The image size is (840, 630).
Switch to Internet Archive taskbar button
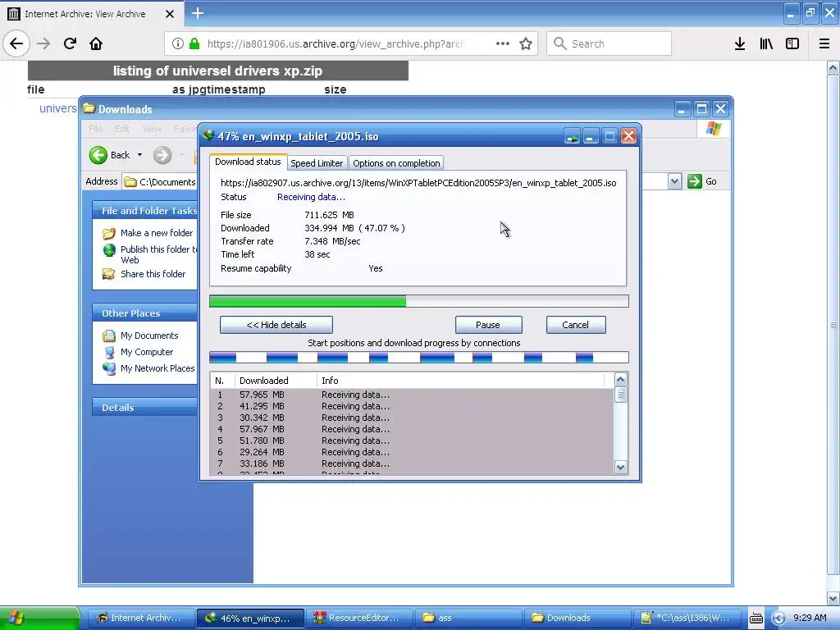click(140, 618)
